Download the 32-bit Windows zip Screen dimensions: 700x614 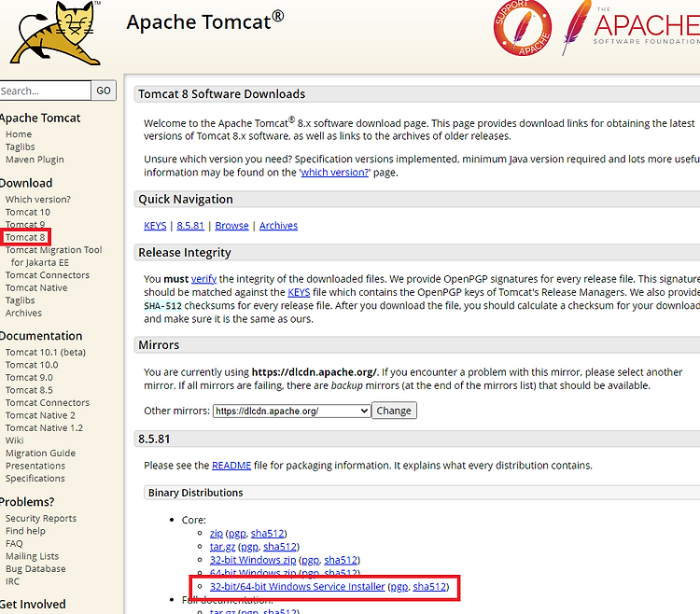tap(253, 560)
